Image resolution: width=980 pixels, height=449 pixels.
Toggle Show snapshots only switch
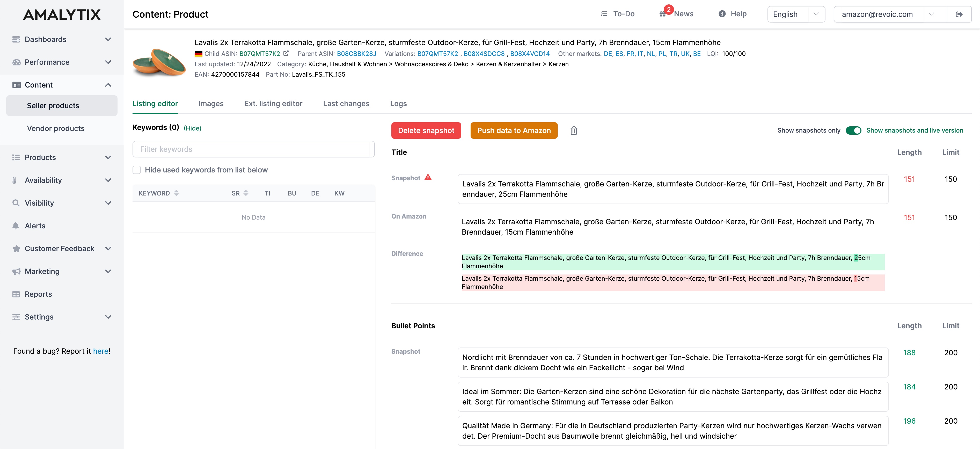tap(853, 131)
